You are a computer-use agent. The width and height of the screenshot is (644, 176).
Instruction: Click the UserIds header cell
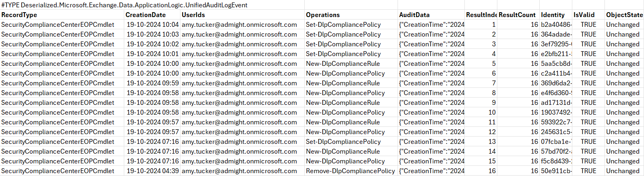242,15
